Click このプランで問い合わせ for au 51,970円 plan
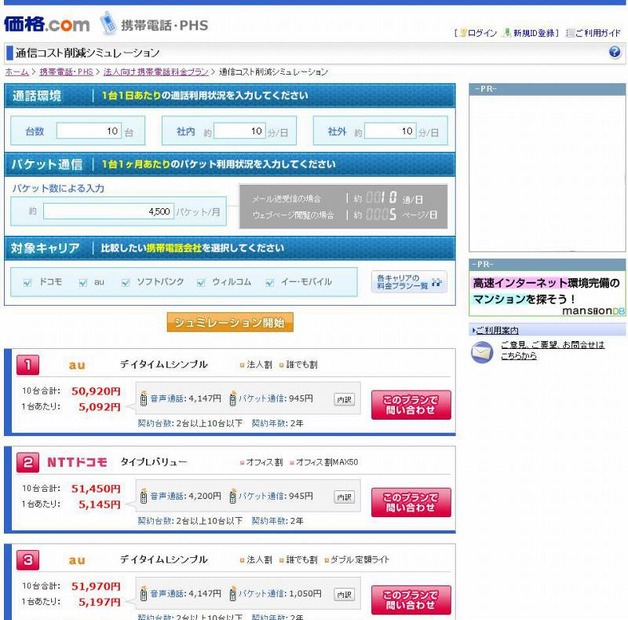 [x=411, y=600]
